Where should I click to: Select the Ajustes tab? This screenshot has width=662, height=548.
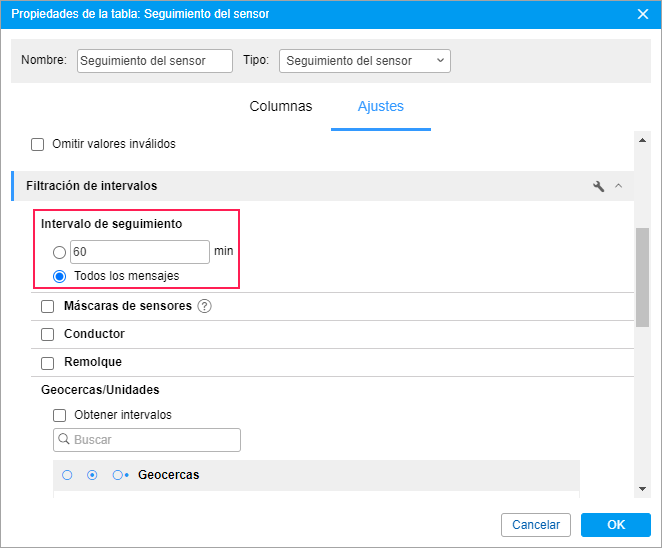click(x=380, y=107)
